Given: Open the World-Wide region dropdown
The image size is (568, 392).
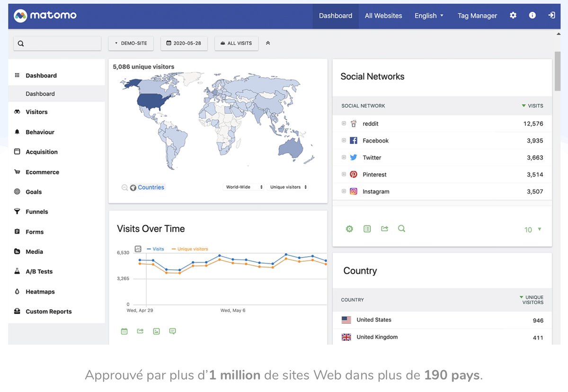Looking at the screenshot, I should point(244,187).
